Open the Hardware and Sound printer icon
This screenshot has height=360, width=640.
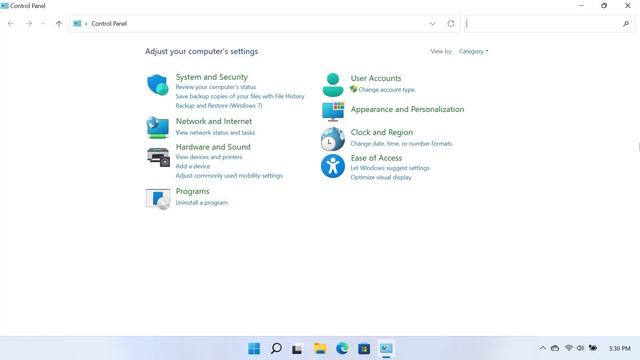[x=158, y=157]
